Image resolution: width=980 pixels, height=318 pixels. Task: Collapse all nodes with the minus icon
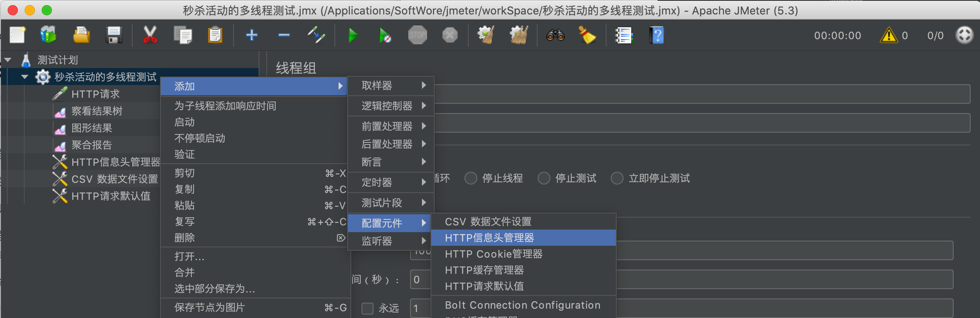pos(284,35)
